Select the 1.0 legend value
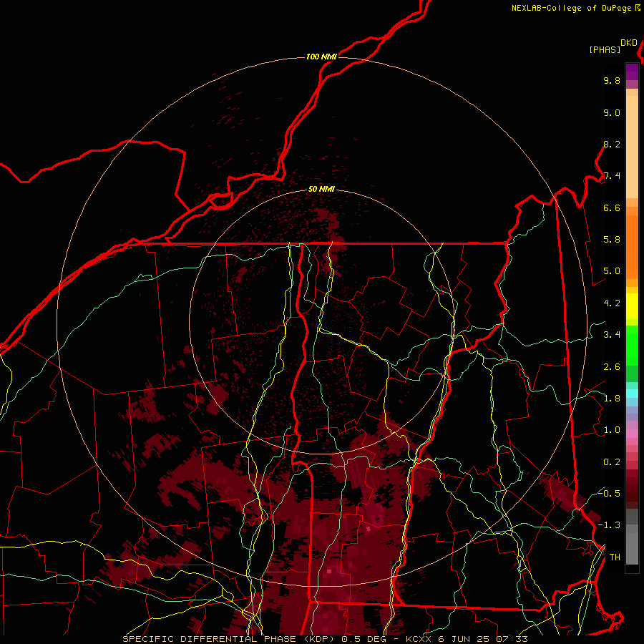The width and height of the screenshot is (644, 644). (x=612, y=430)
